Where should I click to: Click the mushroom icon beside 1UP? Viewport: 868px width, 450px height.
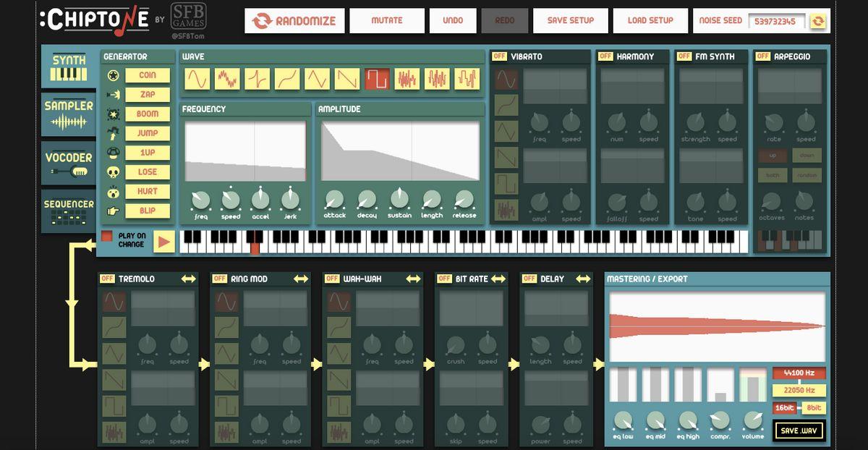(x=113, y=153)
